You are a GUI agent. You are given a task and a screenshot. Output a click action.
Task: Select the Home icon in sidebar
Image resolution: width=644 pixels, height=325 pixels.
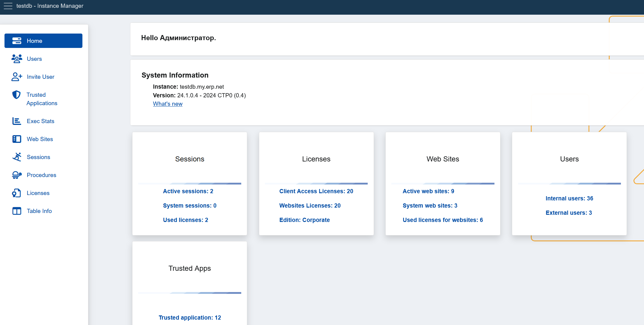tap(17, 41)
